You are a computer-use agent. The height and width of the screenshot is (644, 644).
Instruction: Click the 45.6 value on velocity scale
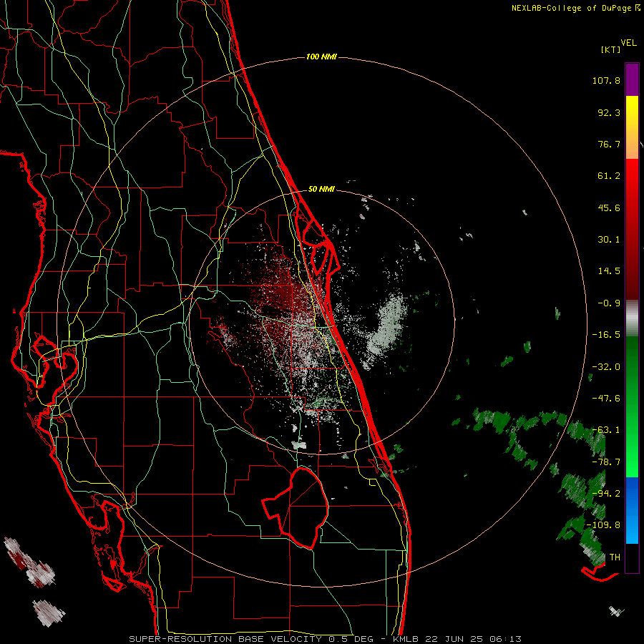pyautogui.click(x=609, y=208)
